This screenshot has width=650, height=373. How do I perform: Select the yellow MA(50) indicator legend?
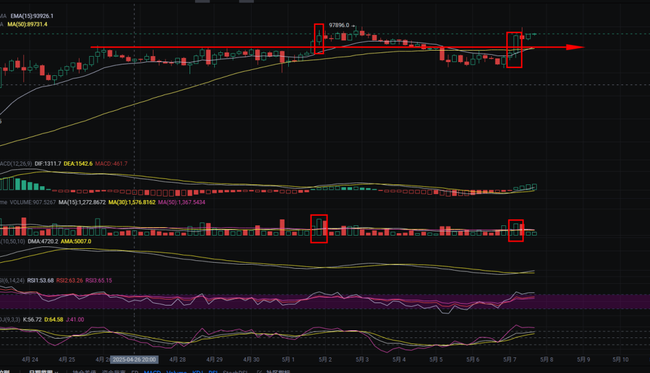point(27,24)
